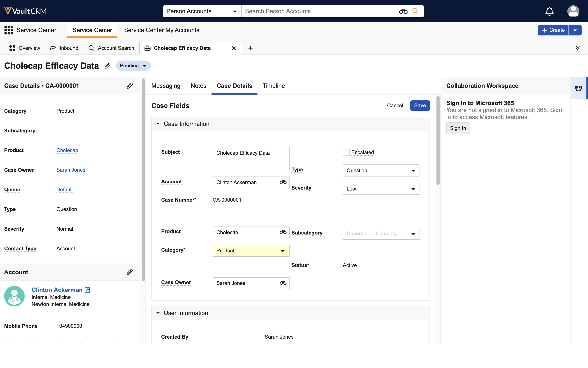Open the Severity dropdown set to Low
The width and height of the screenshot is (588, 368).
tap(381, 189)
